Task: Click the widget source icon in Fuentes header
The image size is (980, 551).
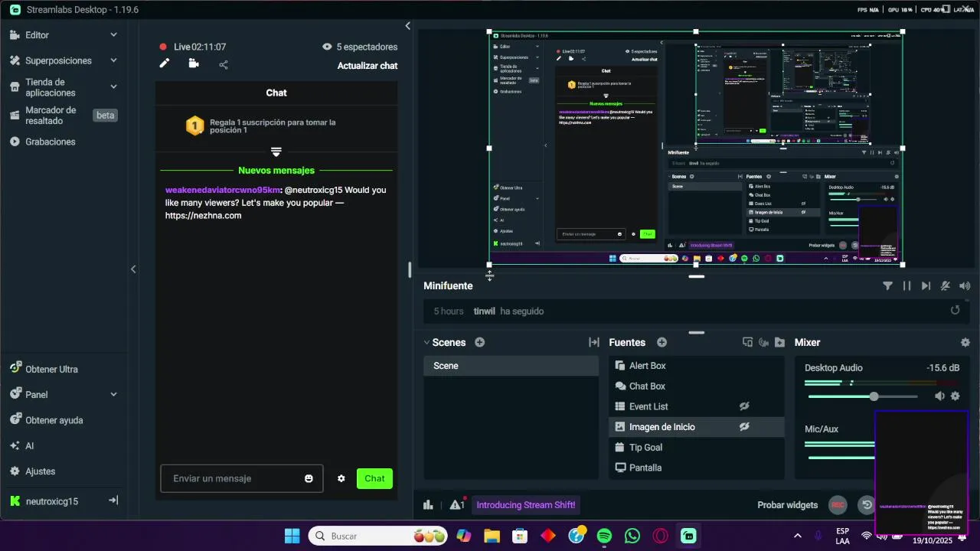Action: coord(748,343)
